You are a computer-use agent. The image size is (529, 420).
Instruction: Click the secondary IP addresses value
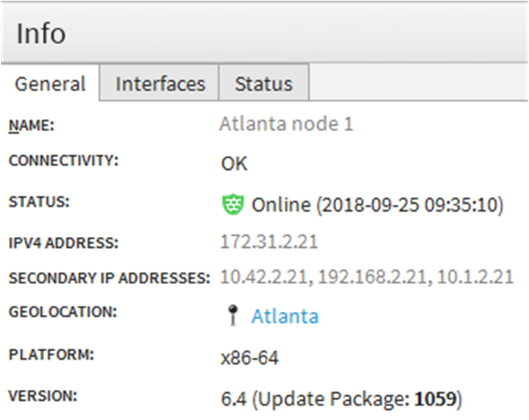point(366,277)
